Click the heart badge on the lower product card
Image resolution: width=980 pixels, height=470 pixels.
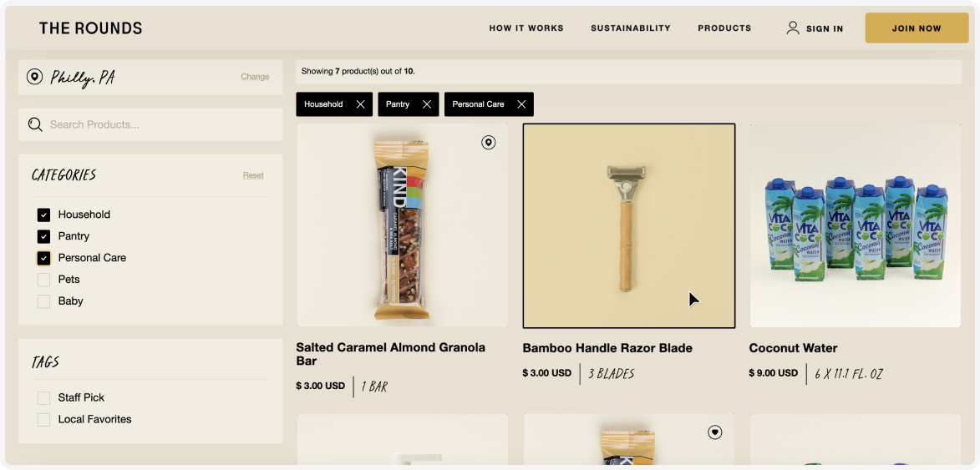(715, 432)
